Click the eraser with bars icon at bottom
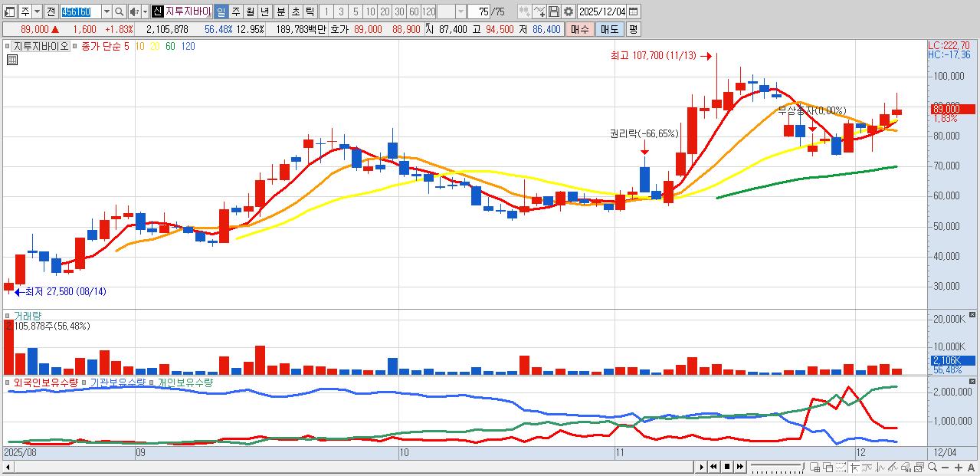Image resolution: width=980 pixels, height=476 pixels. coord(906,467)
